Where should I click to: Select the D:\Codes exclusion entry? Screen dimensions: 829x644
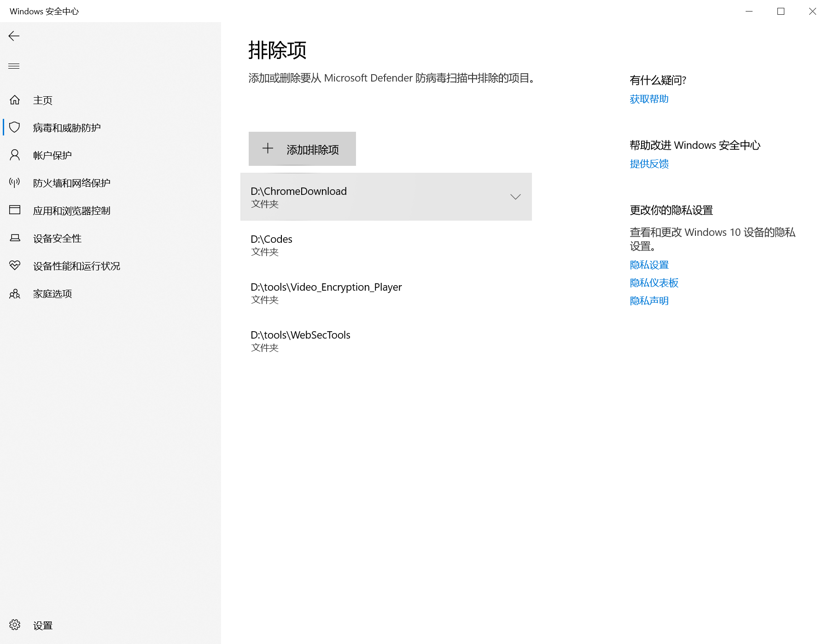pos(386,245)
